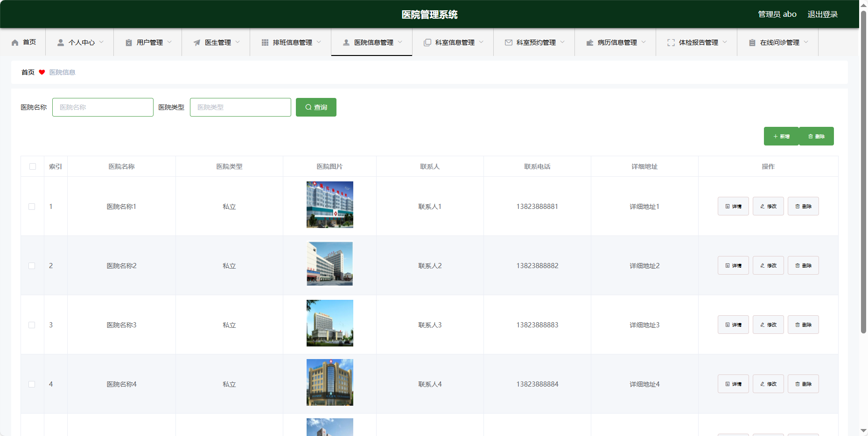Viewport: 868px width, 436px height.
Task: Click the home icon beside 首页
Action: [x=15, y=42]
